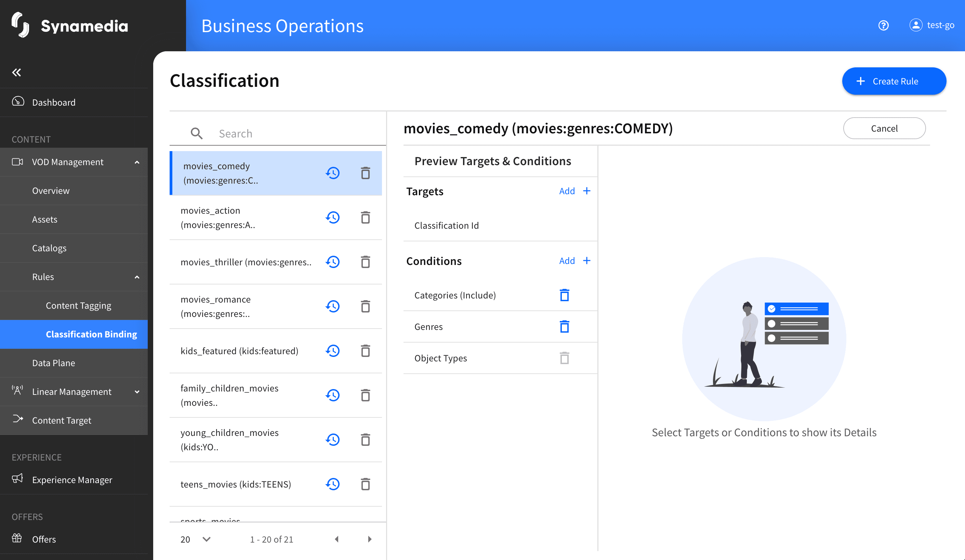Remove the Genres condition
The width and height of the screenshot is (965, 560).
(564, 326)
